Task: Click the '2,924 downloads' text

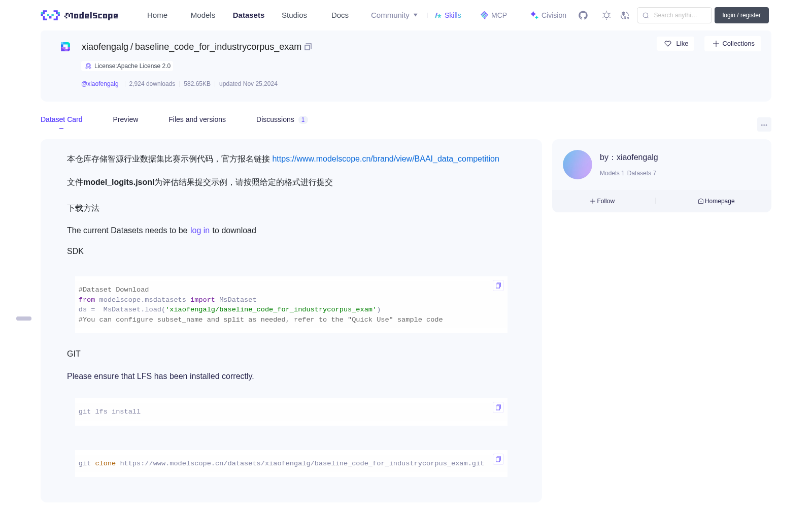Action: pyautogui.click(x=152, y=84)
